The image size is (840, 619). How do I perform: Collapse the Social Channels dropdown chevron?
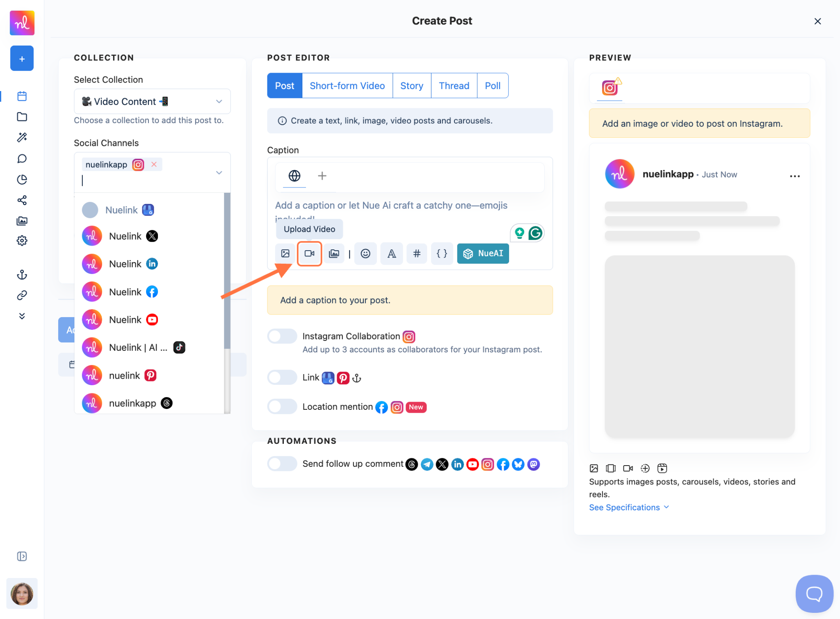219,173
